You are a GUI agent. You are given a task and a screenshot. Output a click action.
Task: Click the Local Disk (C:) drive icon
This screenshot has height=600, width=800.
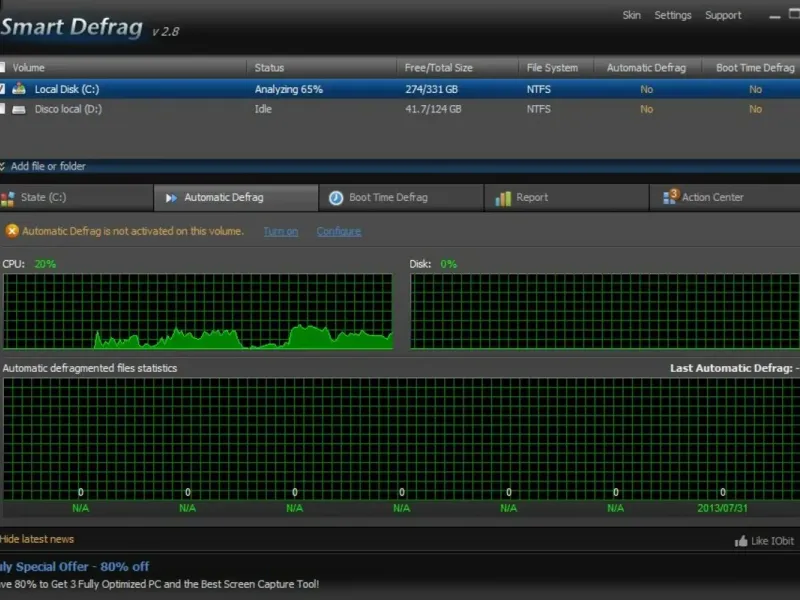point(19,88)
